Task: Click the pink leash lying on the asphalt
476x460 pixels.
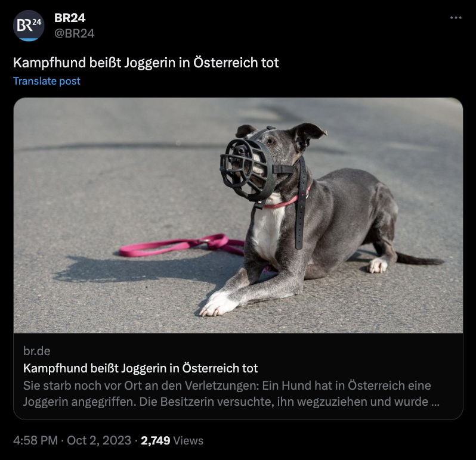Action: point(182,245)
